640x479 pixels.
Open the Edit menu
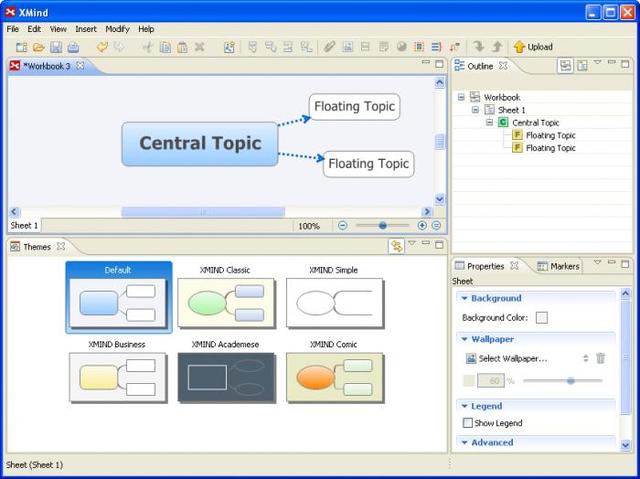[34, 29]
